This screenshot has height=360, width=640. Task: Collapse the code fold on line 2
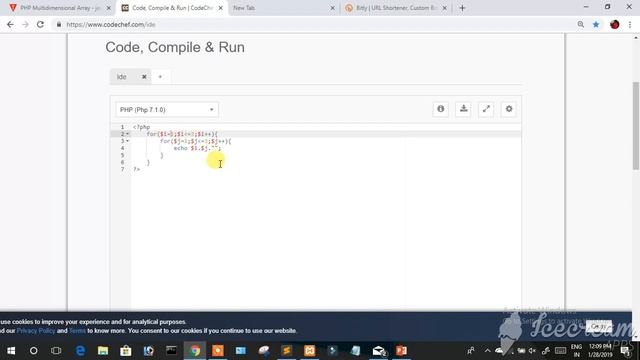tap(128, 134)
